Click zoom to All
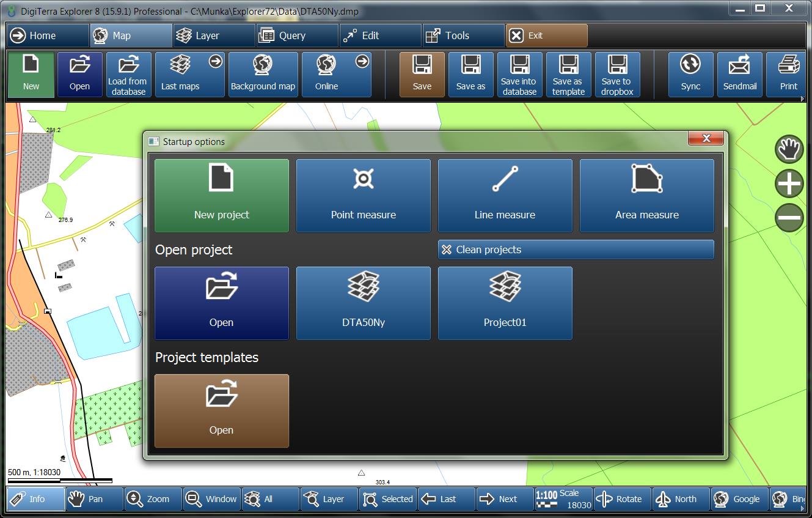The height and width of the screenshot is (518, 812). pos(271,499)
